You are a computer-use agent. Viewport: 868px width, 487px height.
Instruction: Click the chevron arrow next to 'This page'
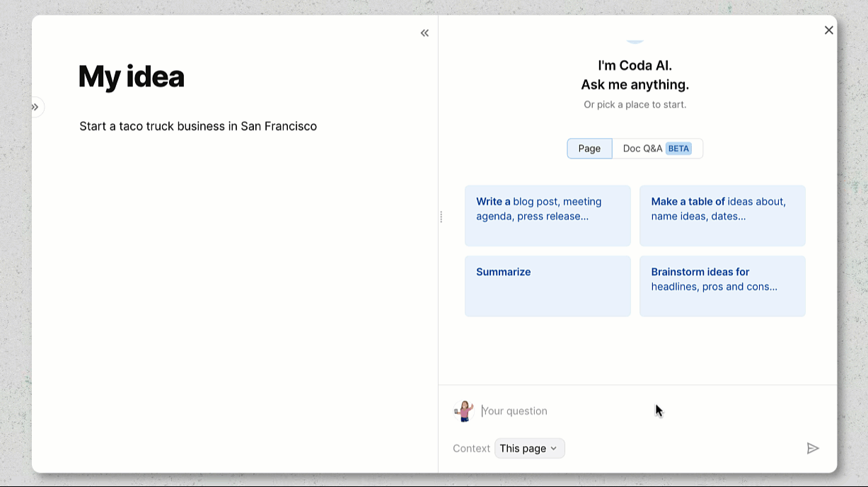click(553, 448)
